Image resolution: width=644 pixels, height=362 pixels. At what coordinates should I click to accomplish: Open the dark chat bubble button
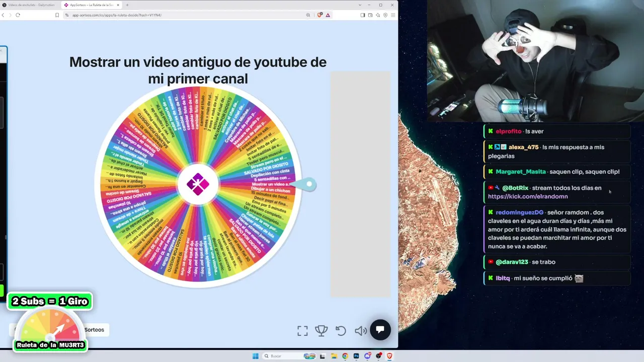(x=380, y=330)
